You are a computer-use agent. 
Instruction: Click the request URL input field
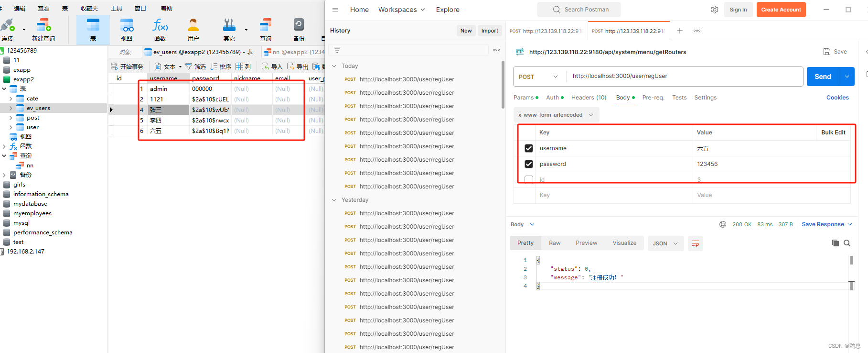point(685,76)
